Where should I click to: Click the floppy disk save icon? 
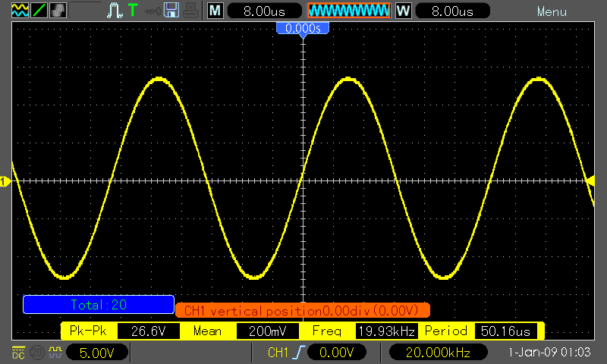(171, 11)
